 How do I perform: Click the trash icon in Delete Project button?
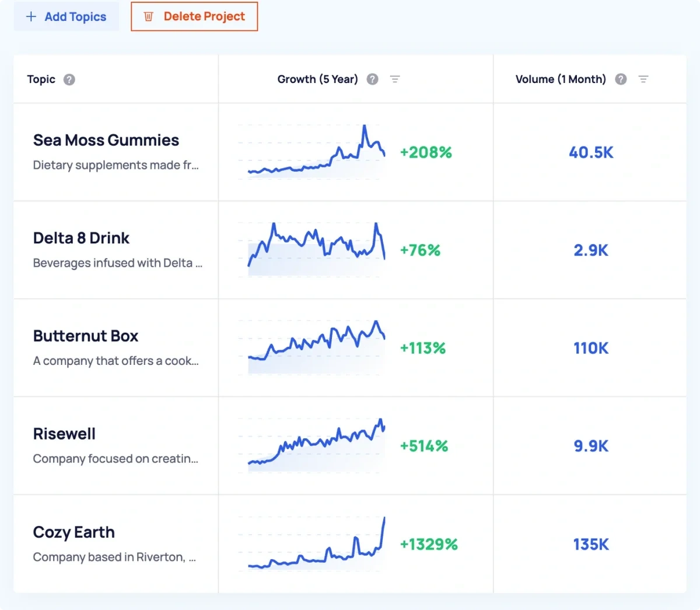pos(149,16)
